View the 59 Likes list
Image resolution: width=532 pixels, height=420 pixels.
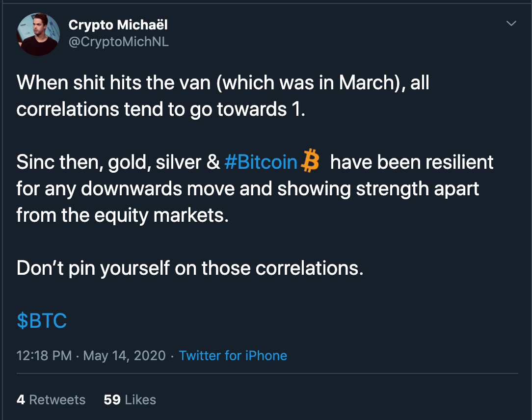(x=130, y=400)
